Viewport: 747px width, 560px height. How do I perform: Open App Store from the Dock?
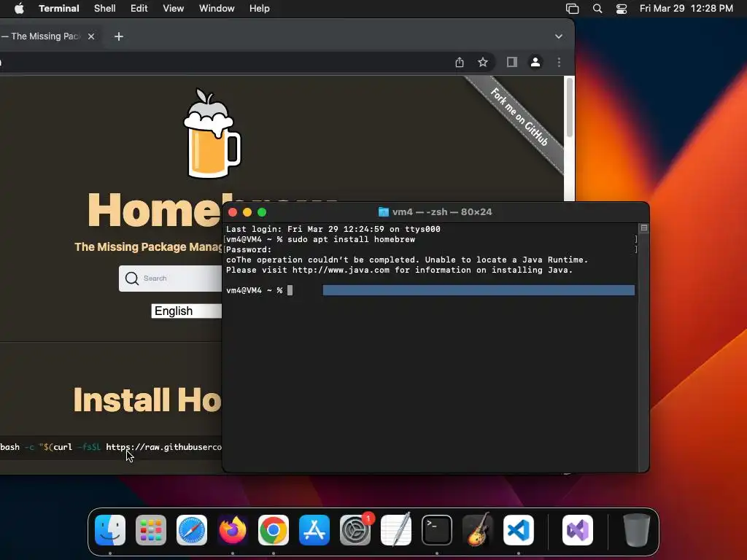(314, 530)
